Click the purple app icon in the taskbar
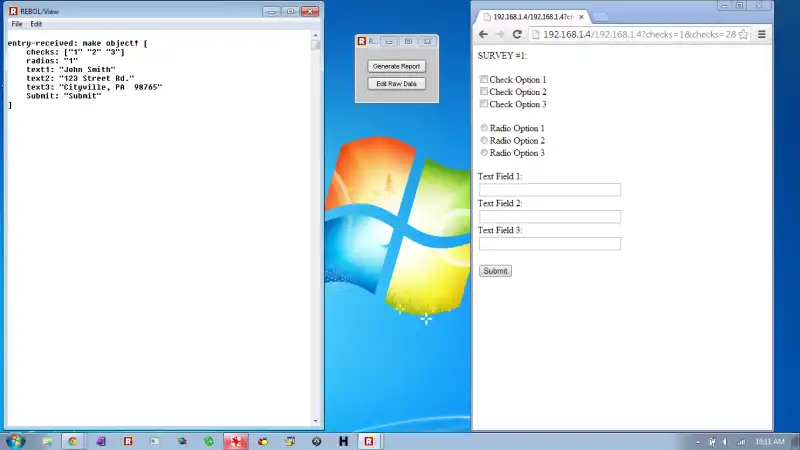 pos(101,441)
